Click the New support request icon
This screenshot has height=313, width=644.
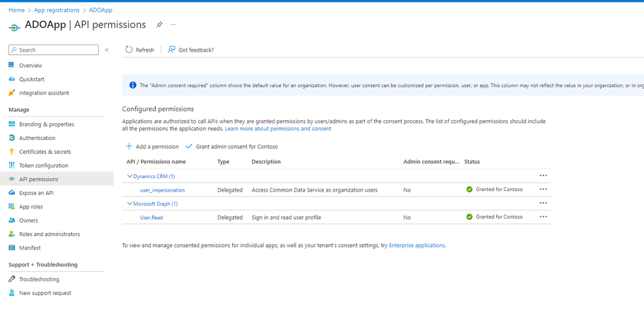pyautogui.click(x=12, y=293)
